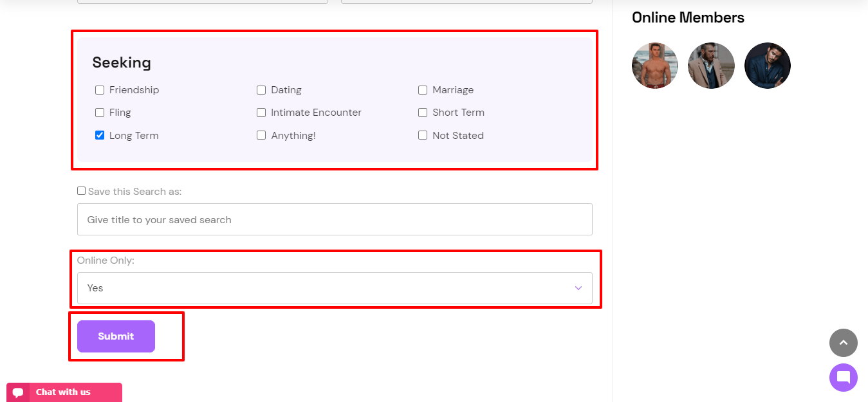Select the Intimate Encounter checkbox
Image resolution: width=868 pixels, height=402 pixels.
pos(261,113)
